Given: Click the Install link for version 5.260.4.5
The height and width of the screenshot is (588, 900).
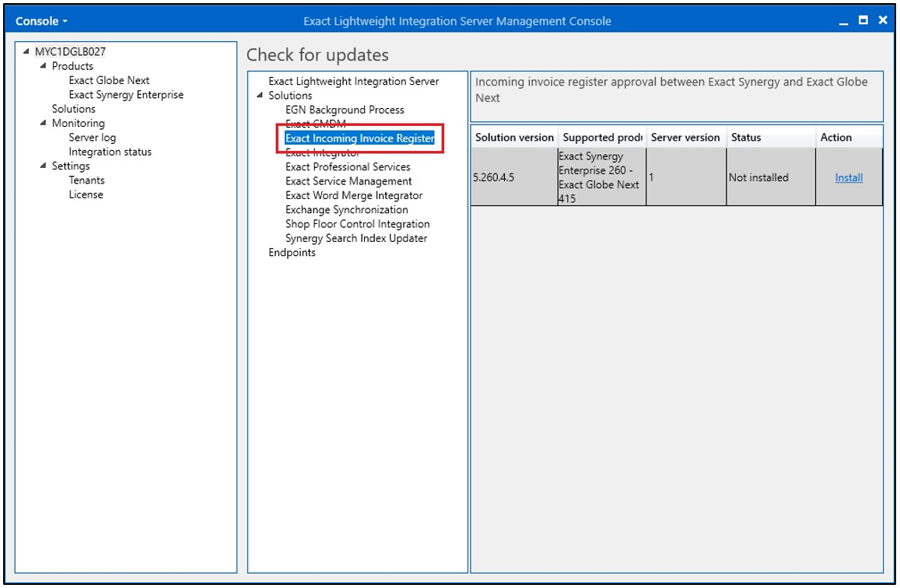Looking at the screenshot, I should pyautogui.click(x=849, y=178).
